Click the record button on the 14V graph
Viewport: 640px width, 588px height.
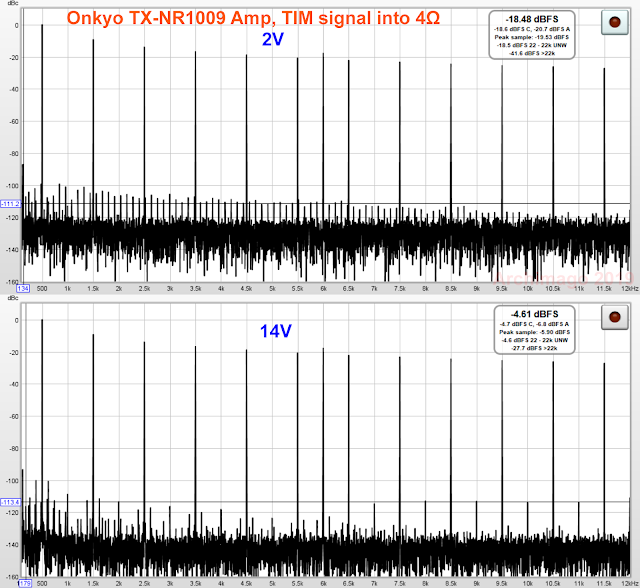(x=614, y=317)
